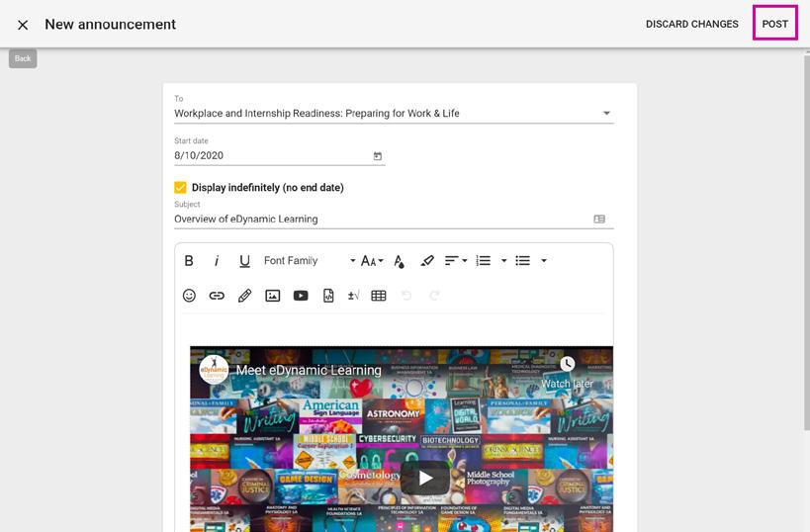This screenshot has height=532, width=810.
Task: Insert a table
Action: tap(379, 296)
